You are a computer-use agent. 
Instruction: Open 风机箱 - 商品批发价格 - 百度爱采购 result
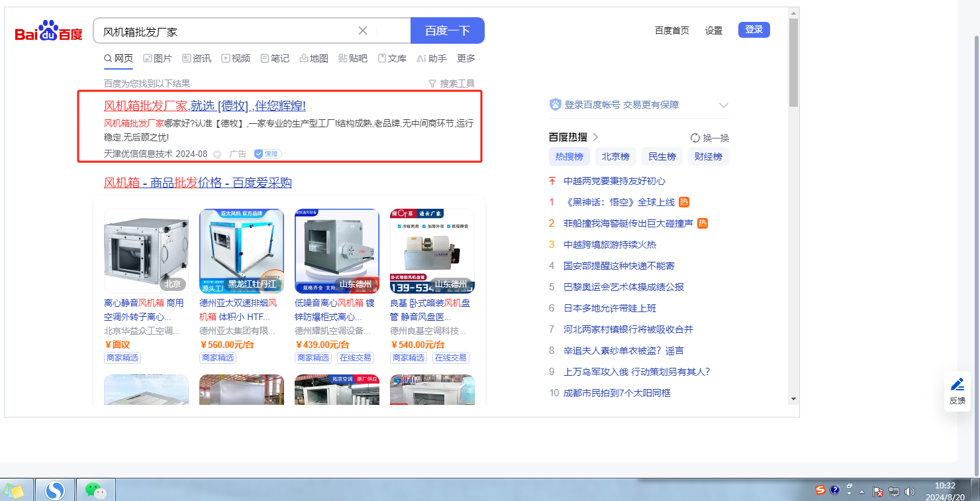pyautogui.click(x=198, y=183)
